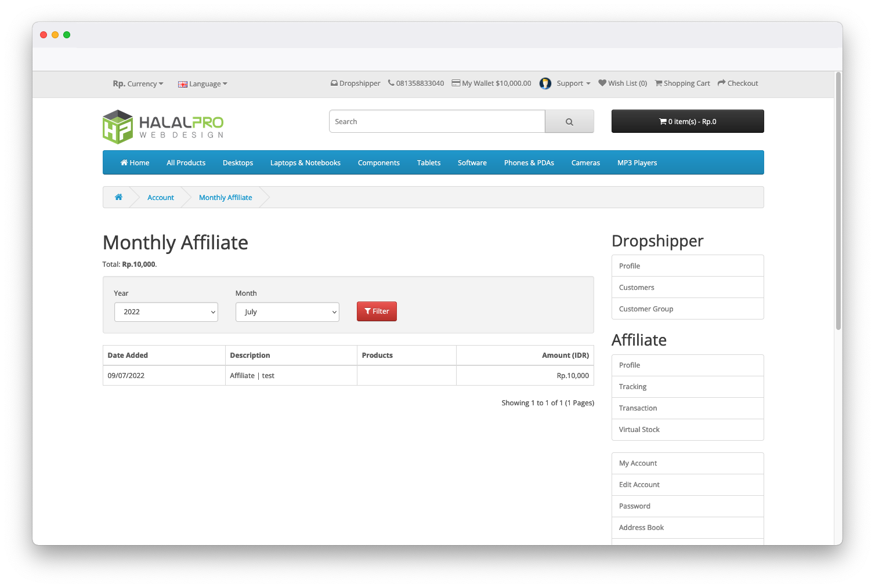Click the Dropshipper icon link

(x=334, y=83)
